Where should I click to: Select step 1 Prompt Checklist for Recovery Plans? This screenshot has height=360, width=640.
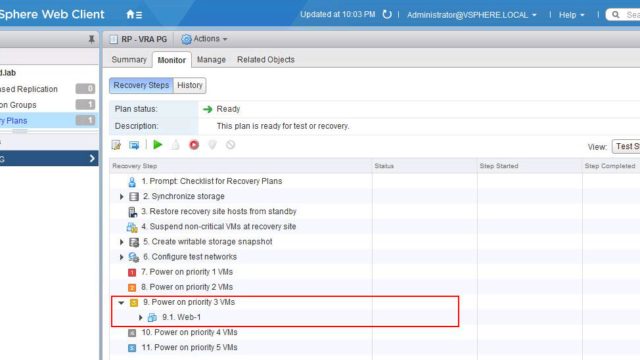coord(211,181)
